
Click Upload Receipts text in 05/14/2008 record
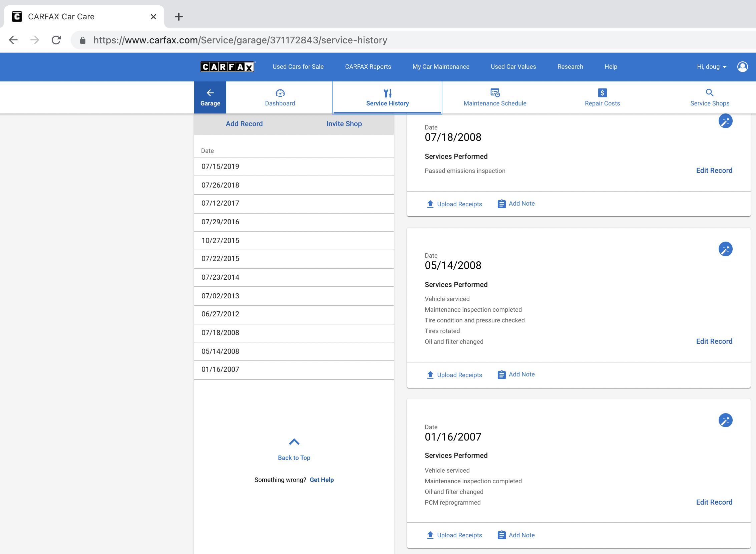point(459,375)
